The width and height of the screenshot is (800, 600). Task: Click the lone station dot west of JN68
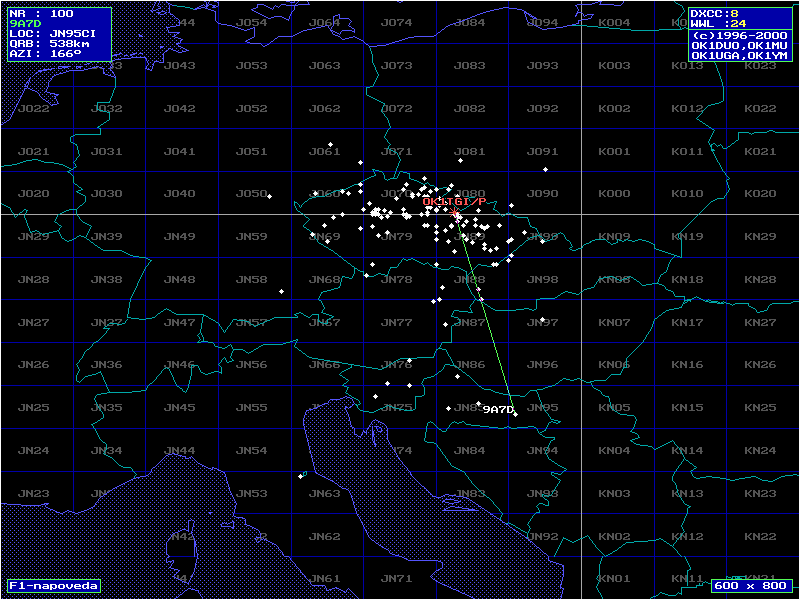coord(281,291)
